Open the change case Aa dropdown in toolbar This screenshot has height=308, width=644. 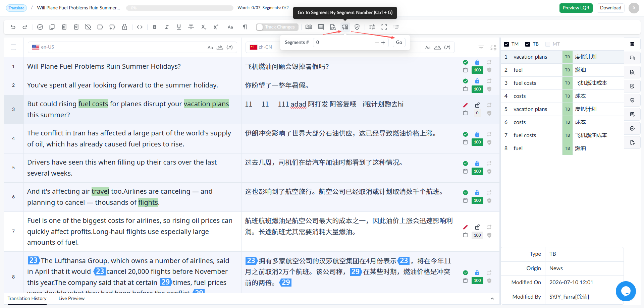[230, 27]
